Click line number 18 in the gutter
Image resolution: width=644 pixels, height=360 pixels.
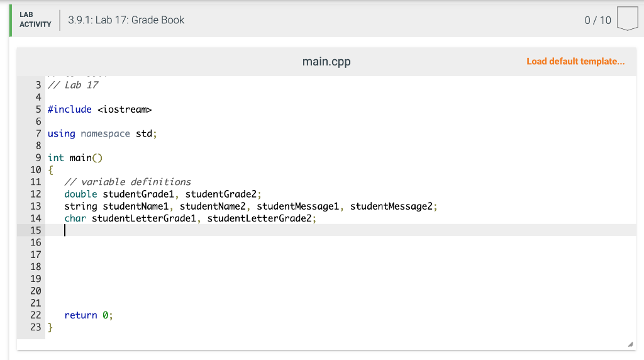pyautogui.click(x=36, y=267)
